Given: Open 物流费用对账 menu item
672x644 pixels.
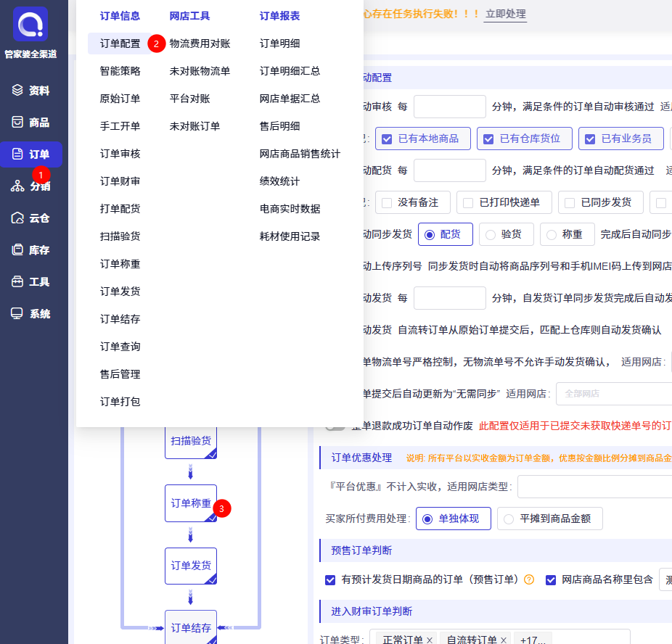Looking at the screenshot, I should coord(200,44).
